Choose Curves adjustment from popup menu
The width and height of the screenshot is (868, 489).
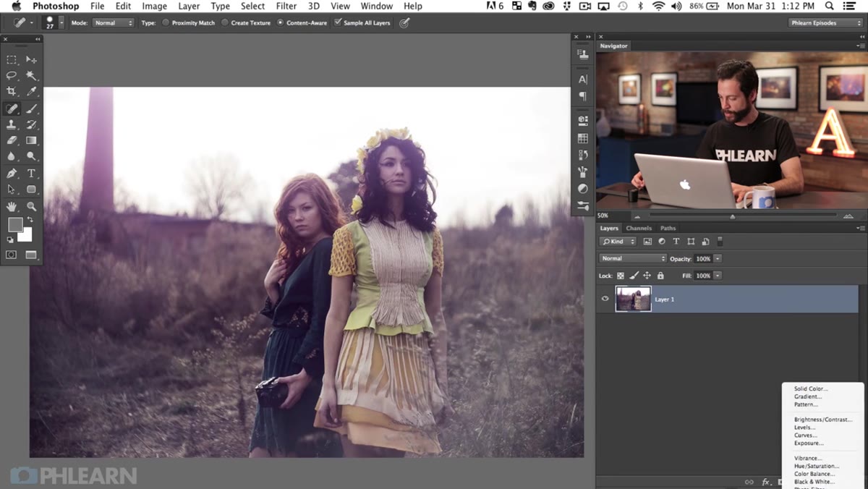(805, 435)
